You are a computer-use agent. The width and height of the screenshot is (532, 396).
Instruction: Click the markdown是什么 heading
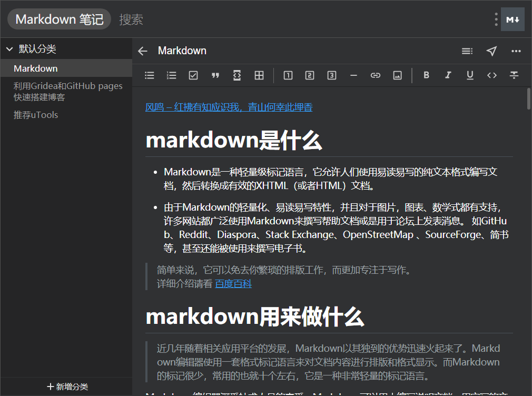pyautogui.click(x=234, y=141)
